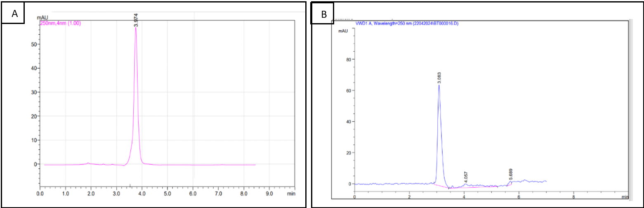
Task: Click the min unit label in chromatogram A
Action: (x=291, y=193)
